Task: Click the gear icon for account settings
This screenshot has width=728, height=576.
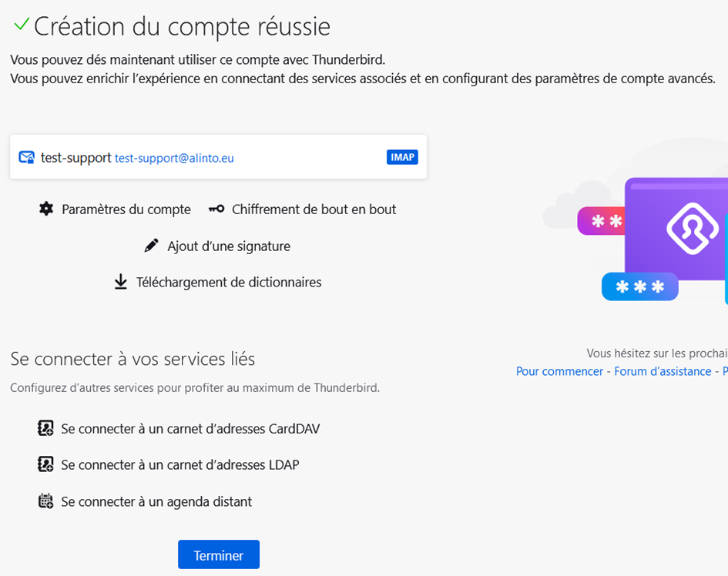Action: coord(46,209)
